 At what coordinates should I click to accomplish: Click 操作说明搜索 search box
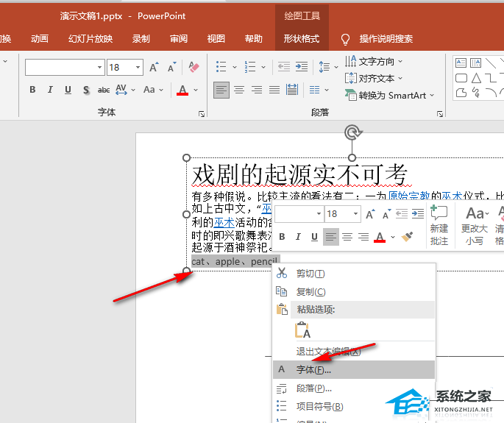[x=386, y=39]
